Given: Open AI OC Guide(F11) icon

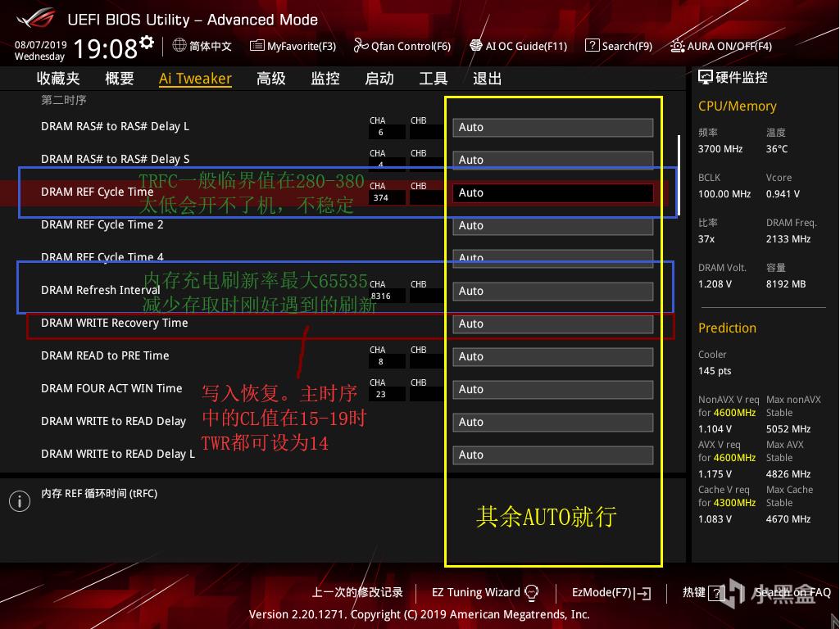Looking at the screenshot, I should [475, 46].
